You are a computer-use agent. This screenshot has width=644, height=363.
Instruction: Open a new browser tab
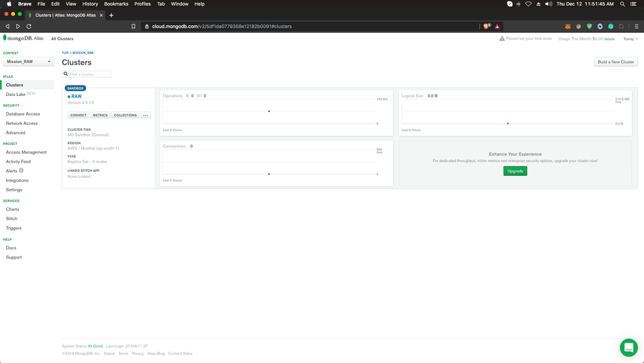(111, 15)
